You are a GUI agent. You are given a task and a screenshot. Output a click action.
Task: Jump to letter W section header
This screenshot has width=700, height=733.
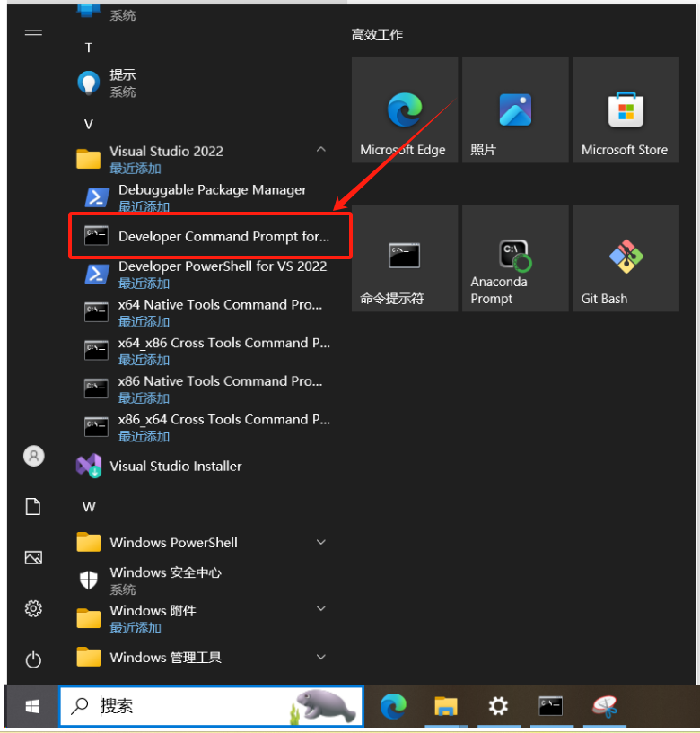pyautogui.click(x=89, y=507)
